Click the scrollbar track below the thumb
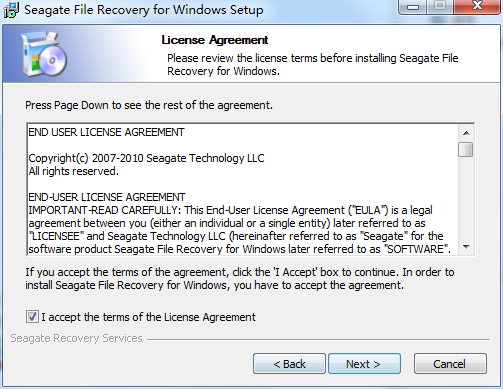This screenshot has height=389, width=503. (x=466, y=198)
